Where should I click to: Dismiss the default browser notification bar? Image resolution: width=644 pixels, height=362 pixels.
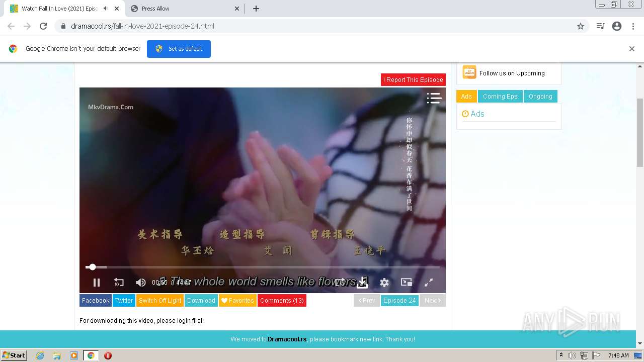pyautogui.click(x=632, y=49)
